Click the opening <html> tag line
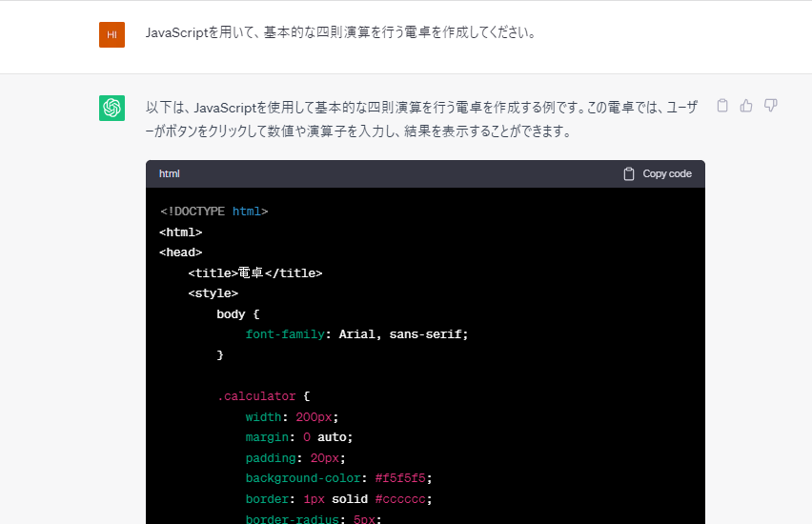Screen dimensions: 812x524 coord(181,232)
